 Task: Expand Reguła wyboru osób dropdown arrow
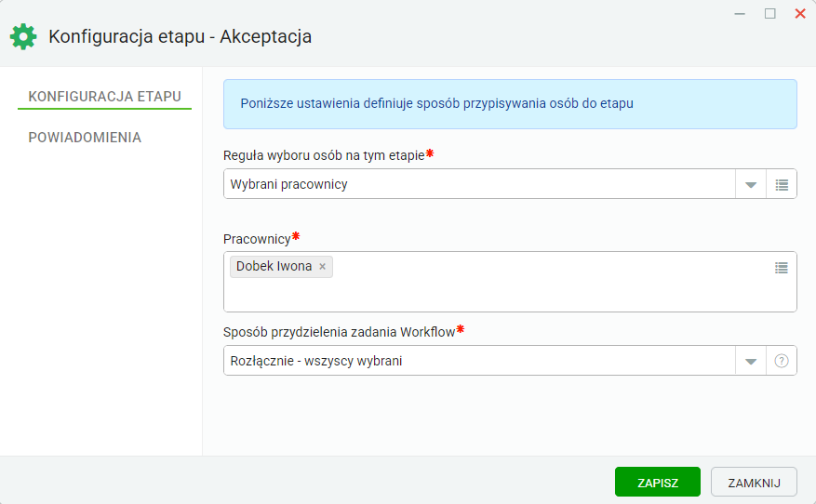point(751,184)
